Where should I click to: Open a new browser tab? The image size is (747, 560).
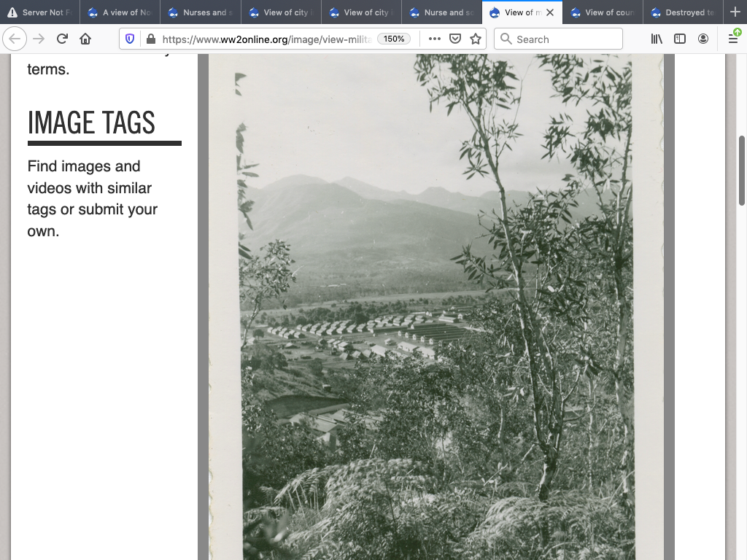click(735, 12)
